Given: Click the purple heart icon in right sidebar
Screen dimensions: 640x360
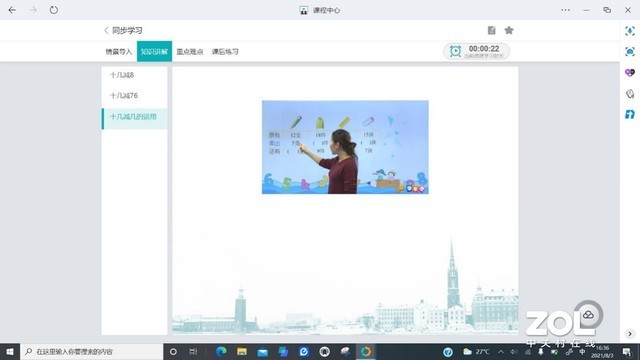Looking at the screenshot, I should click(x=630, y=73).
